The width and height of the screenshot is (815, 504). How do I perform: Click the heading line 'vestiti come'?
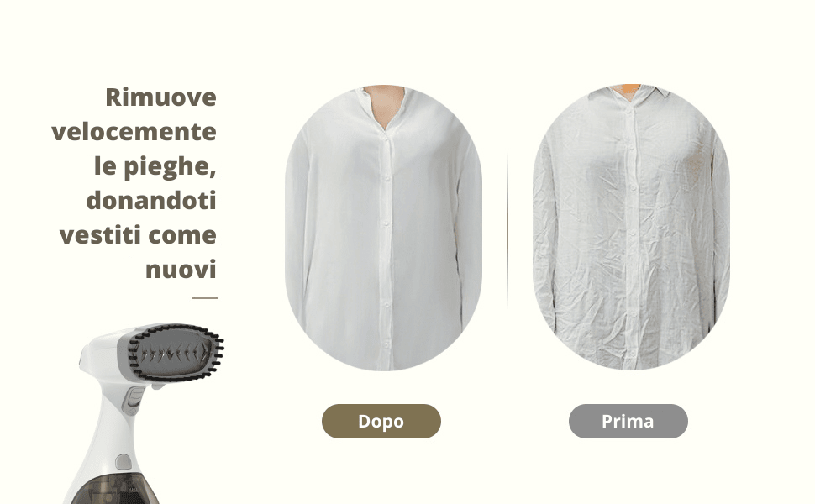[138, 235]
